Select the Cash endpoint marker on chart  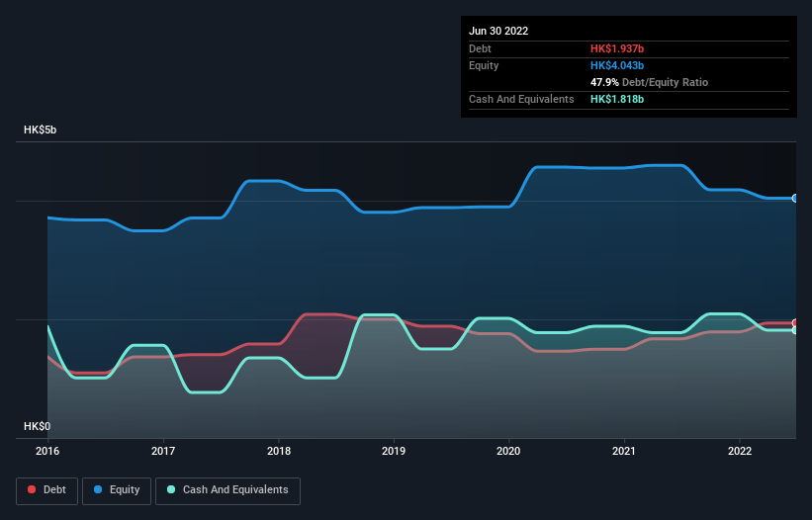click(x=795, y=330)
